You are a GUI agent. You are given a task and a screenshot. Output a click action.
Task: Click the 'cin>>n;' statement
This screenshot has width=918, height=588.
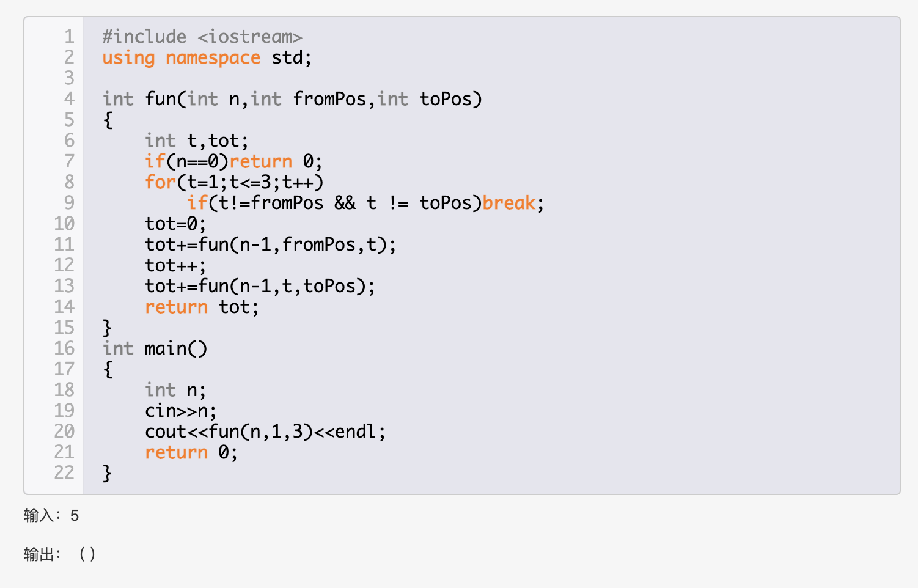pos(181,411)
